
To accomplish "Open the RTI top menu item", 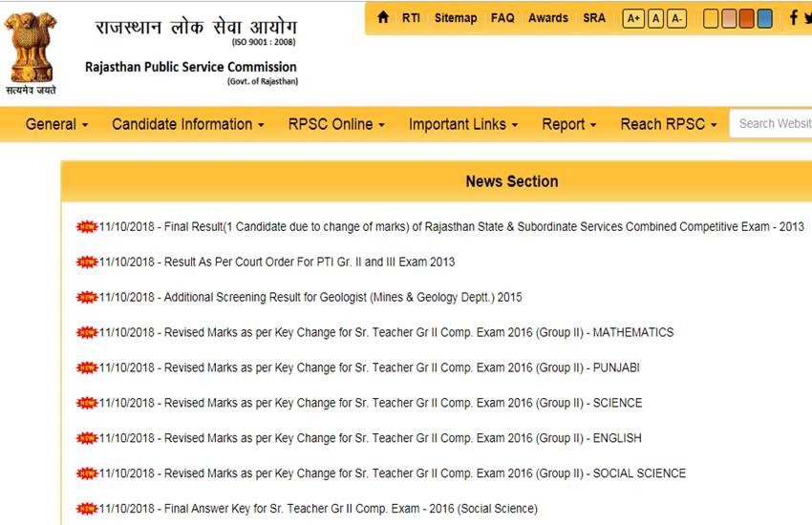I will pos(411,18).
